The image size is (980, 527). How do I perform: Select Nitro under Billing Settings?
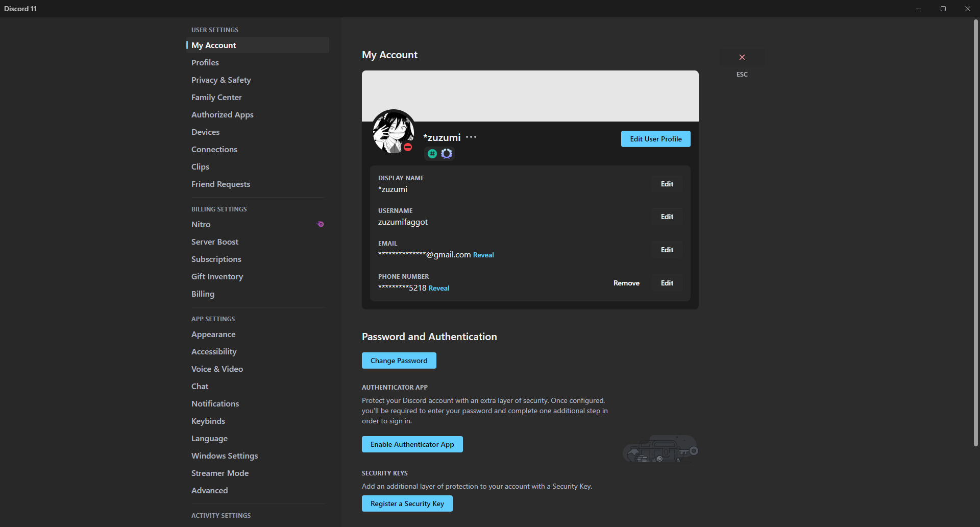point(258,224)
